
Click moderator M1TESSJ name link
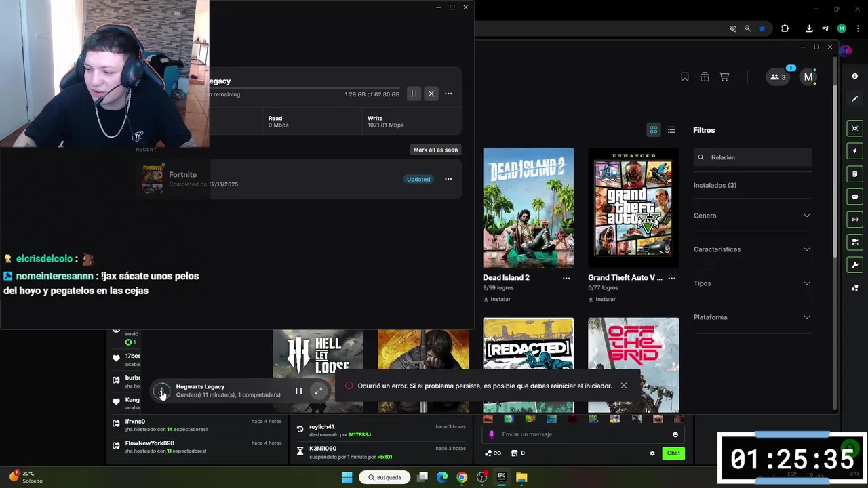359,434
